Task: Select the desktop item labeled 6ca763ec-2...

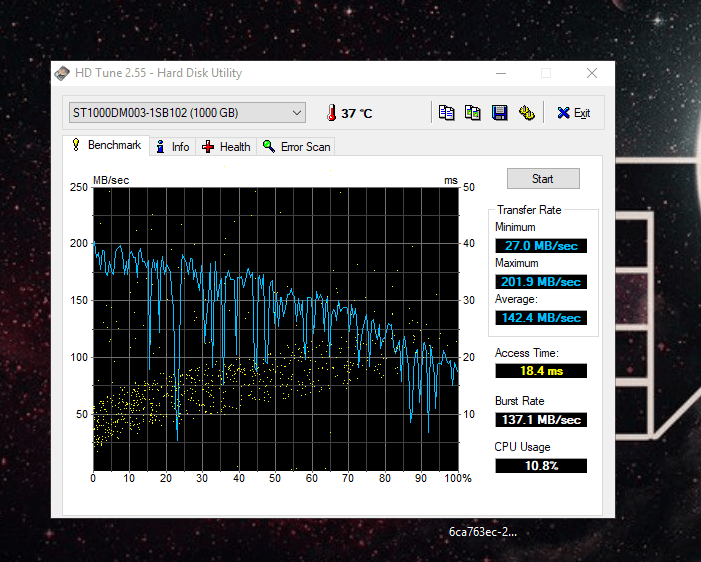Action: [483, 532]
